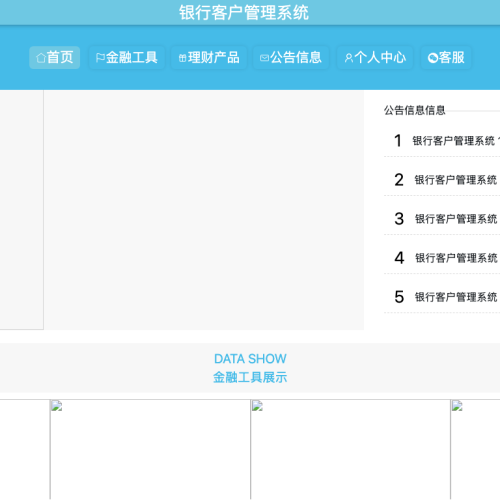Click the DATA SHOW heading text
This screenshot has height=500, width=500.
(250, 359)
